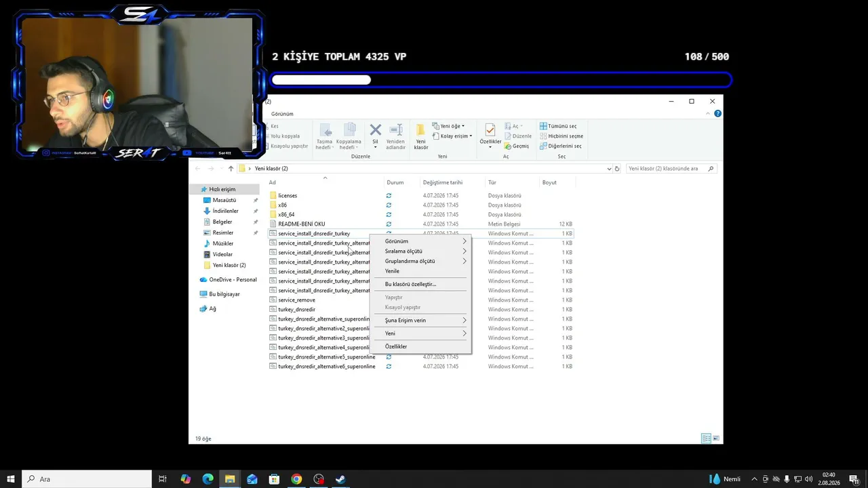
Task: Go up one folder level arrow
Action: click(231, 169)
